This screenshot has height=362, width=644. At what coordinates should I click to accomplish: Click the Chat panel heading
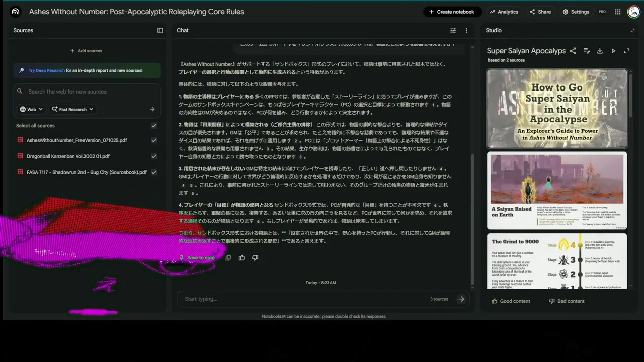coord(183,30)
